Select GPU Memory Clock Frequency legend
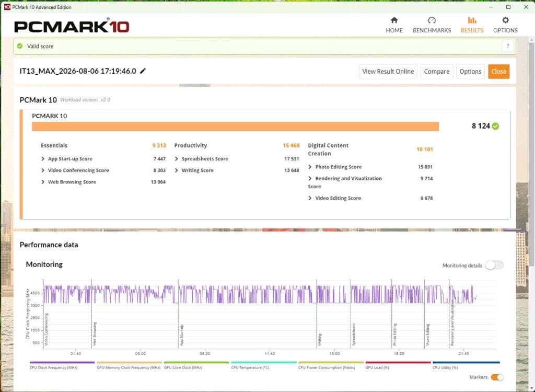Screen dimensions: 535x392 coord(129,365)
